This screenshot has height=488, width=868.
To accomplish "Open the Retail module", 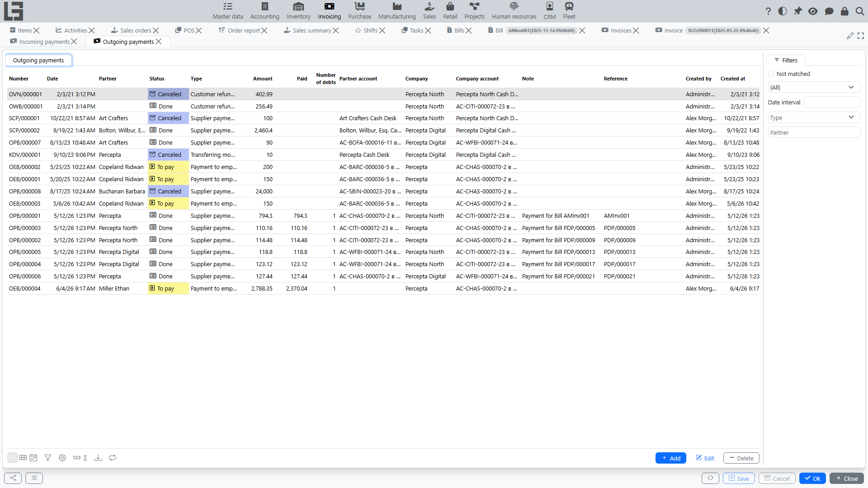I will click(450, 11).
